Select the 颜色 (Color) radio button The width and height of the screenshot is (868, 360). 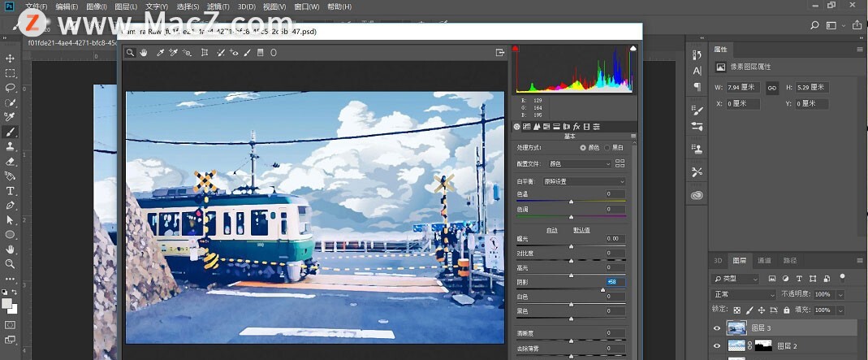point(583,148)
